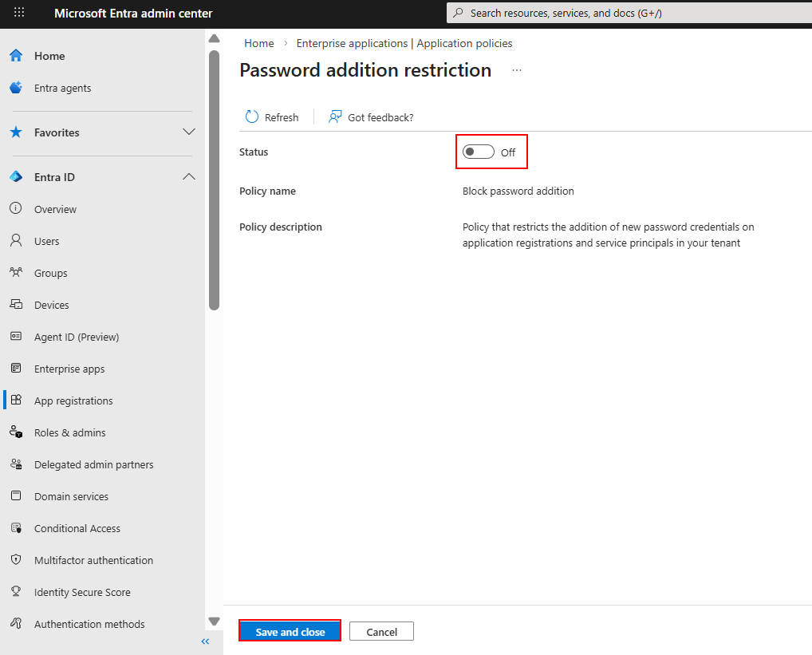812x655 pixels.
Task: Click the Authentication methods icon
Action: (16, 623)
